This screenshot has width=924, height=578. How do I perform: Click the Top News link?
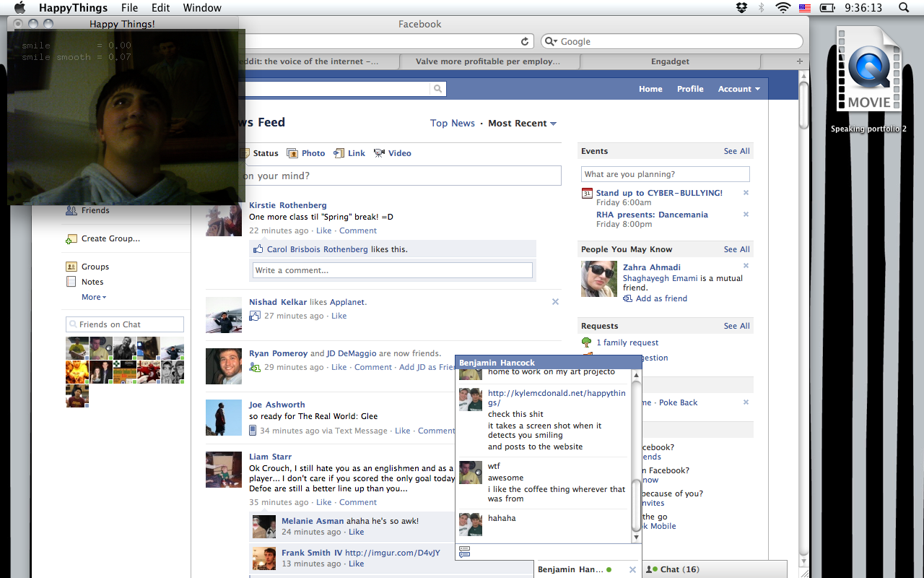click(452, 124)
